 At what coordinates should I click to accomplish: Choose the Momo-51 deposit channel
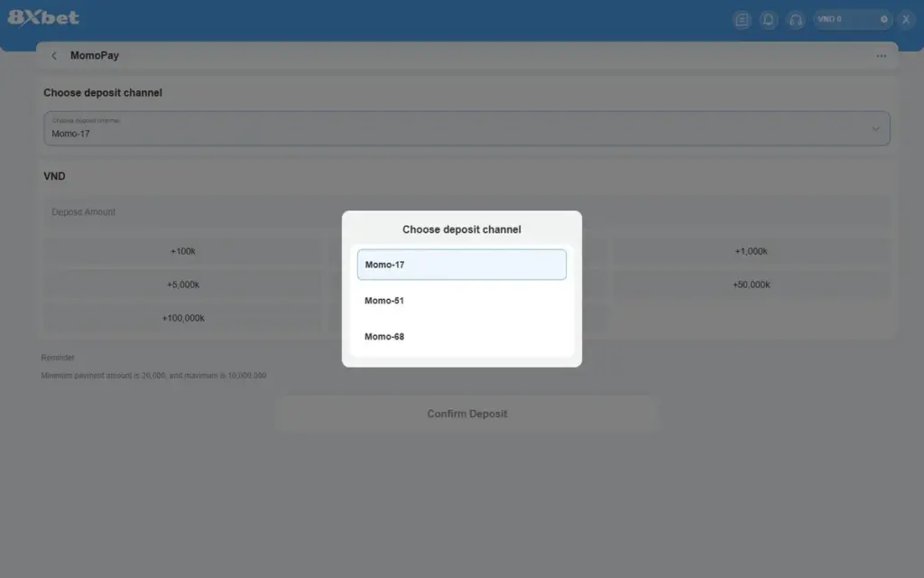(461, 301)
